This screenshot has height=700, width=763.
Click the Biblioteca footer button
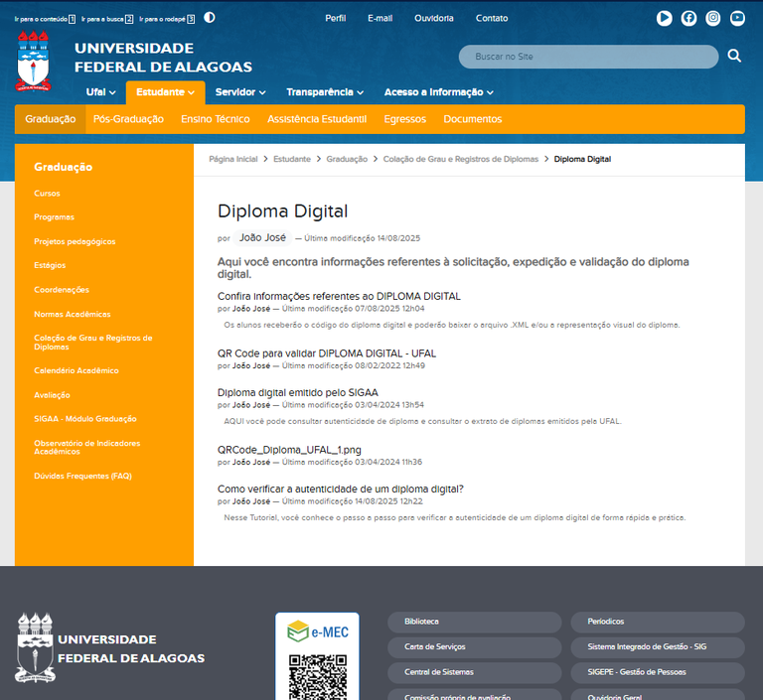(x=474, y=622)
